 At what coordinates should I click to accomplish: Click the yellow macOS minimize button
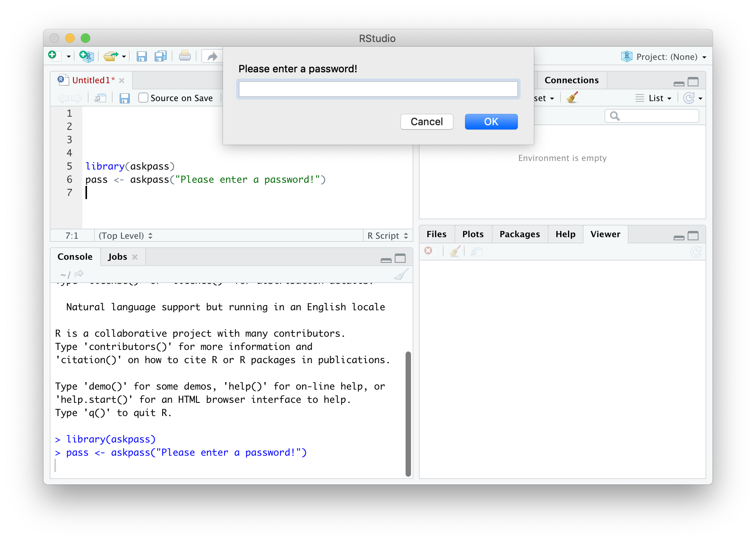70,38
